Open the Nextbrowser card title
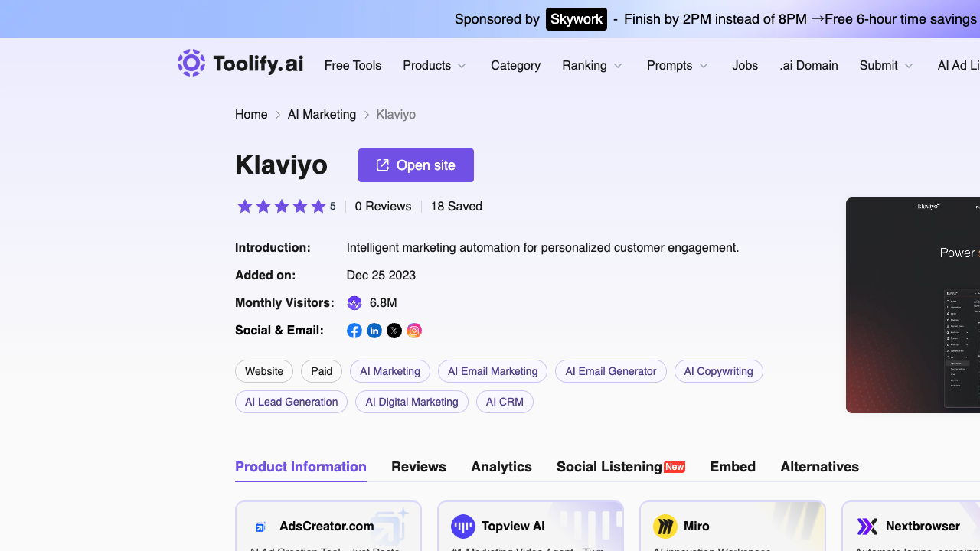This screenshot has width=980, height=551. [x=923, y=527]
